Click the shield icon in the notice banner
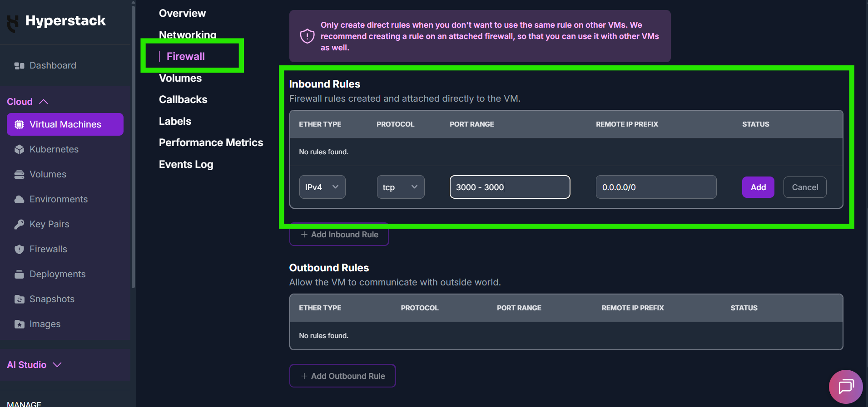 point(307,36)
